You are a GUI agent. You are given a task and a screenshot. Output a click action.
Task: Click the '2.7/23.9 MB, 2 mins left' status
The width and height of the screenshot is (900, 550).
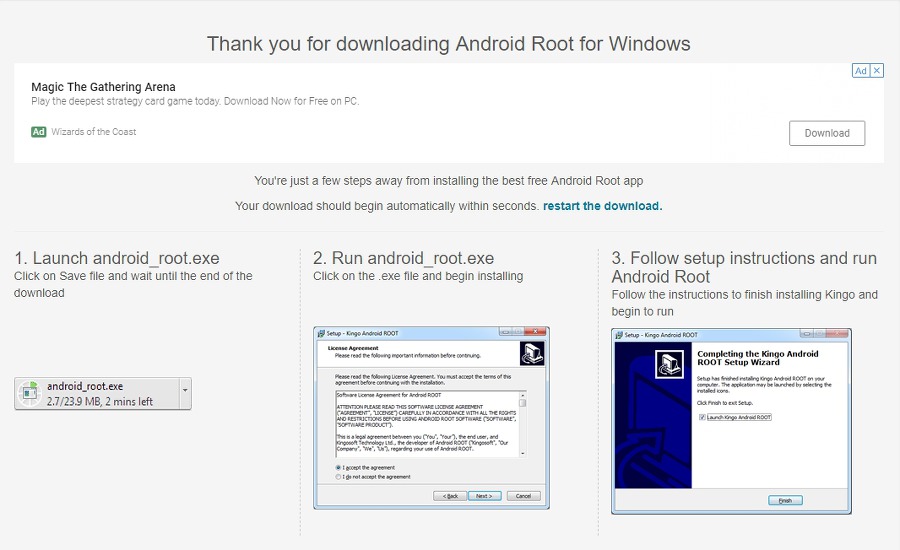[100, 402]
